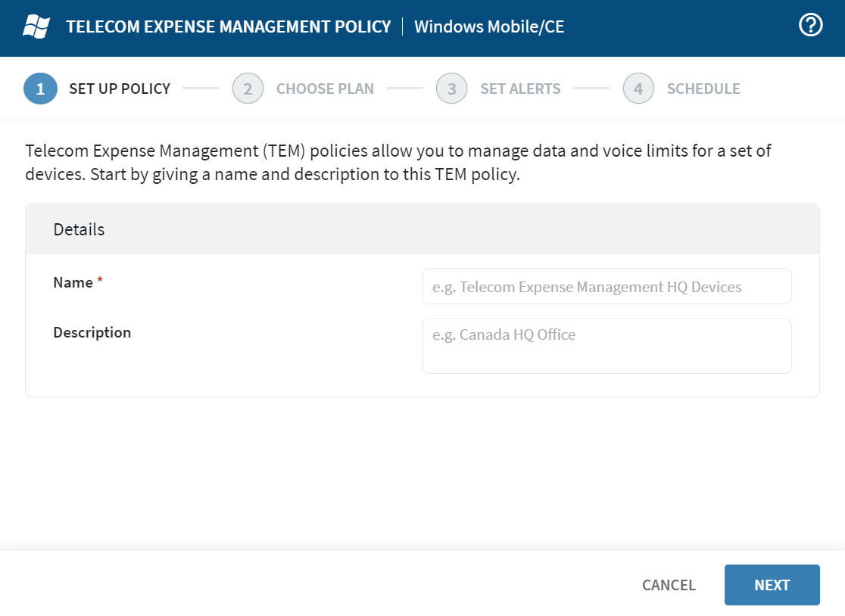
Task: Click the Windows logo icon in header
Action: point(36,27)
